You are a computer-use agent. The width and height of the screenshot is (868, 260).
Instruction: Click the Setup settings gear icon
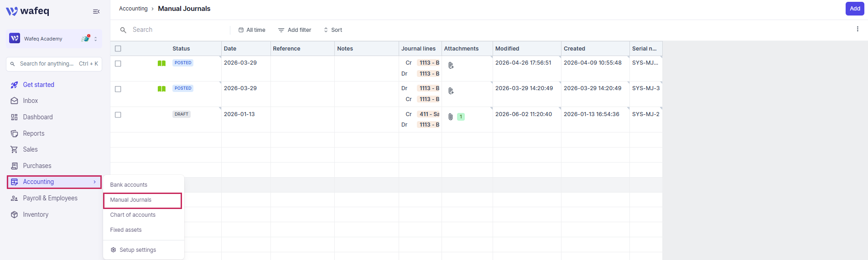[x=114, y=250]
